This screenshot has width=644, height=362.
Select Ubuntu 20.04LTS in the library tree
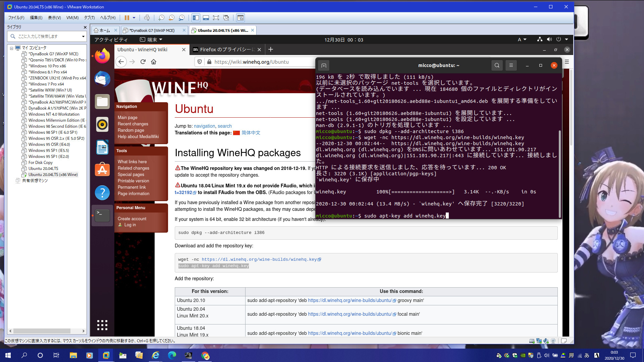(x=43, y=169)
